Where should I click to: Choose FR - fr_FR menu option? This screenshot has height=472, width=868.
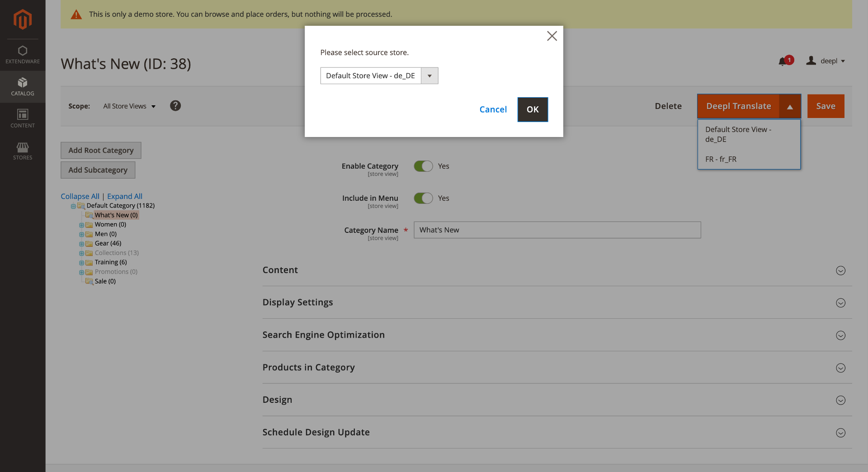pyautogui.click(x=749, y=159)
